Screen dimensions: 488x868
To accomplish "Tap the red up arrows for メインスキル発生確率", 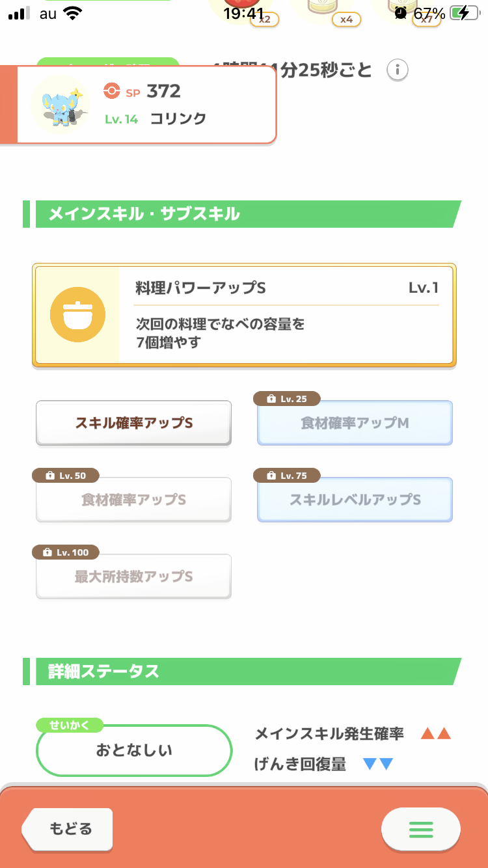I will (x=435, y=735).
